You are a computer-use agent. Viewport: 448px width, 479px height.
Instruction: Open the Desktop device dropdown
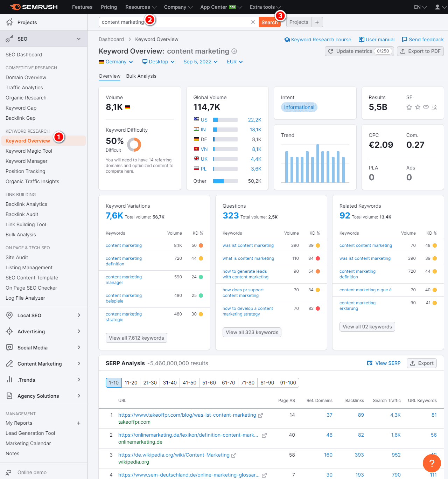(158, 62)
